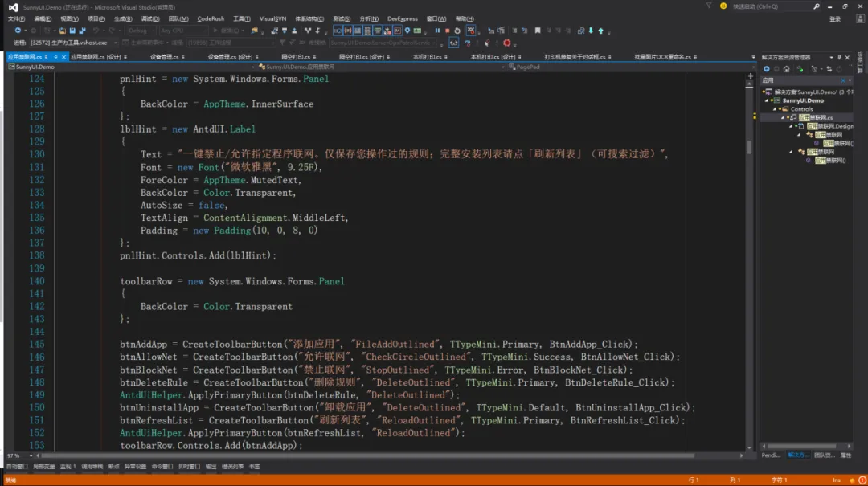Click the Open File folder icon
The height and width of the screenshot is (486, 868).
(x=62, y=31)
